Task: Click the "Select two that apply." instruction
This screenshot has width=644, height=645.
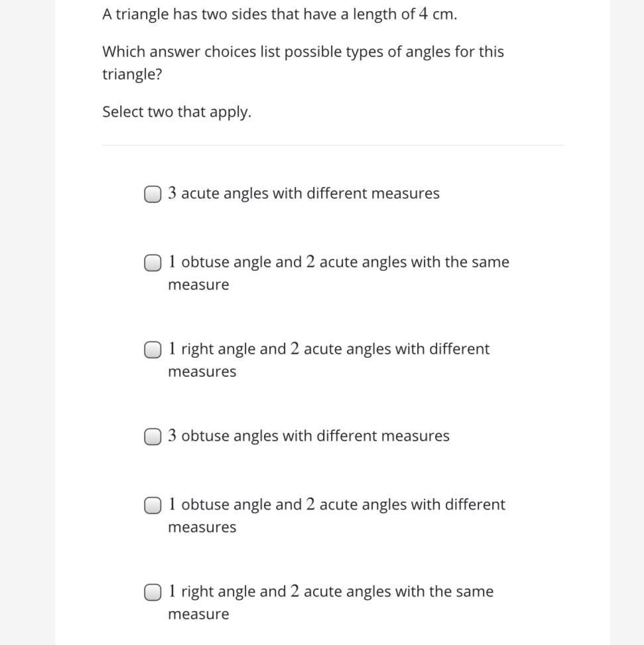Action: click(x=177, y=112)
